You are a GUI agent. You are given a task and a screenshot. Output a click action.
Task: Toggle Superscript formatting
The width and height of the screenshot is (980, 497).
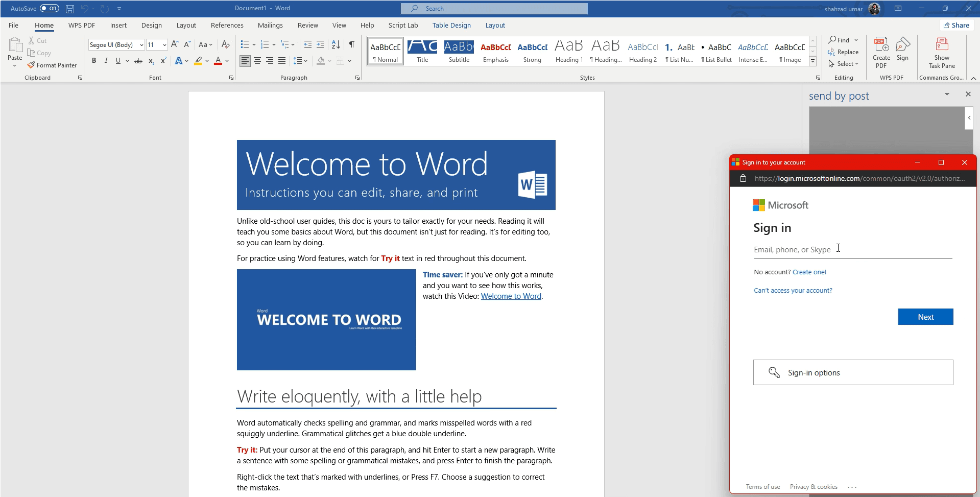tap(163, 61)
